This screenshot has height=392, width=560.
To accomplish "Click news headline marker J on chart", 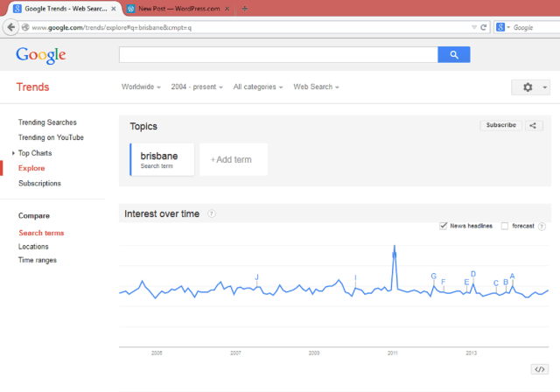I will tap(256, 277).
